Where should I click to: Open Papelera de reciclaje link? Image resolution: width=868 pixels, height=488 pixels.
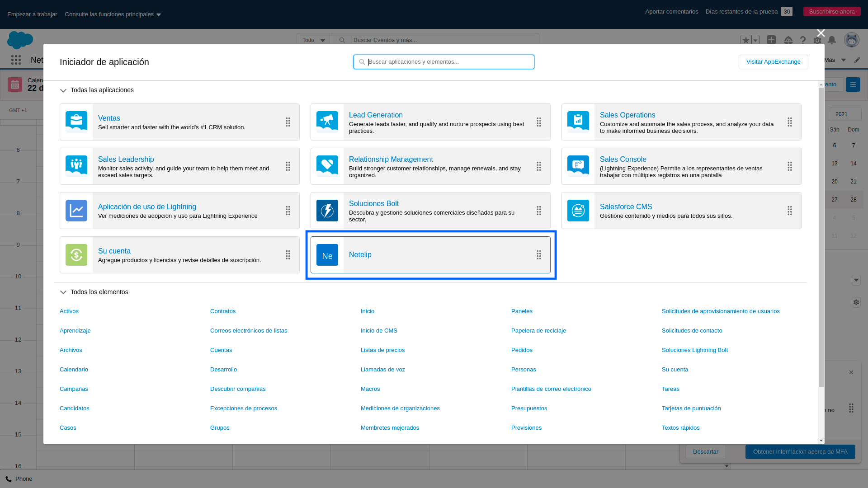[x=538, y=331]
